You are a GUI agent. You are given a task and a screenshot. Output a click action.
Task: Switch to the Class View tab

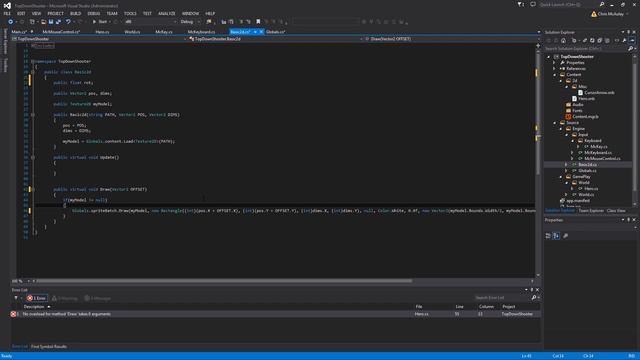(x=616, y=211)
